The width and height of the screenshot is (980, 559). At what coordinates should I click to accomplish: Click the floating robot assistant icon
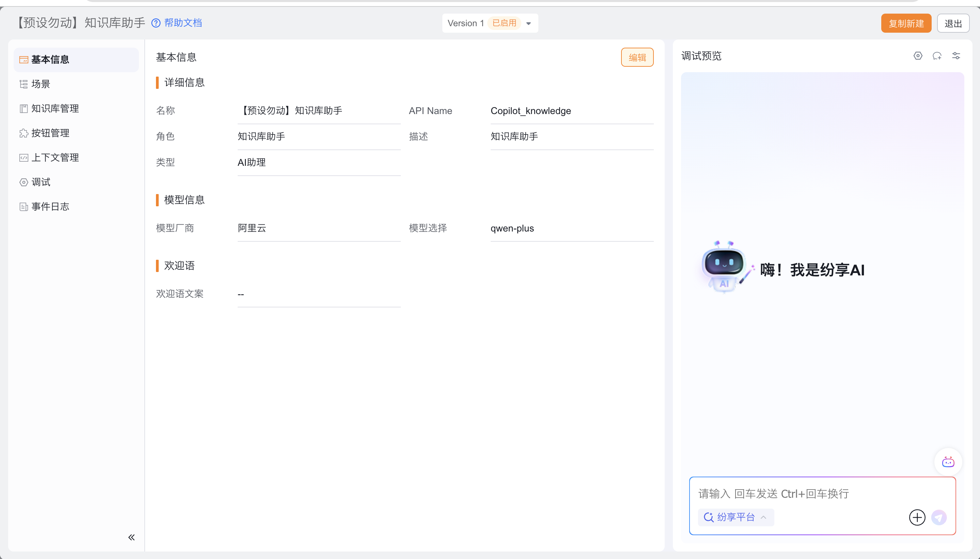pyautogui.click(x=948, y=462)
